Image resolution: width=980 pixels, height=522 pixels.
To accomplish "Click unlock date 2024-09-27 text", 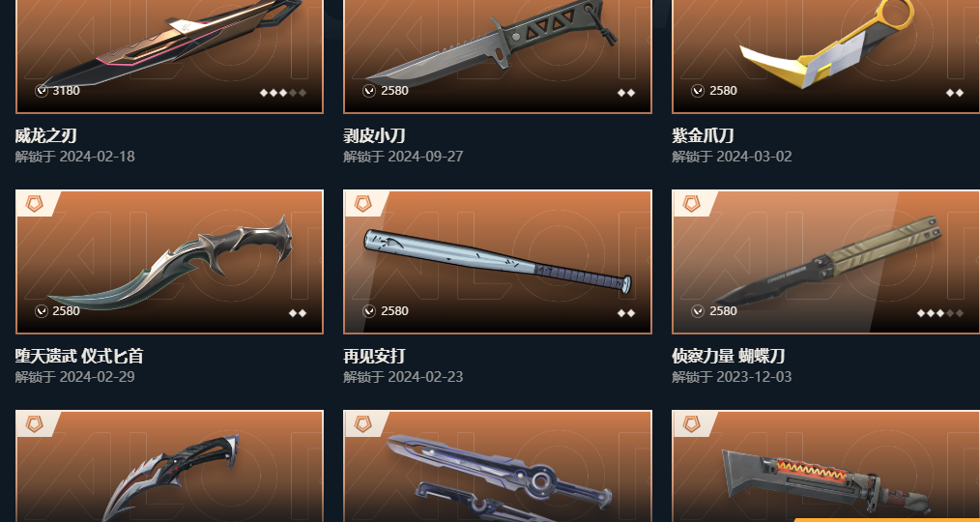I will pyautogui.click(x=425, y=157).
